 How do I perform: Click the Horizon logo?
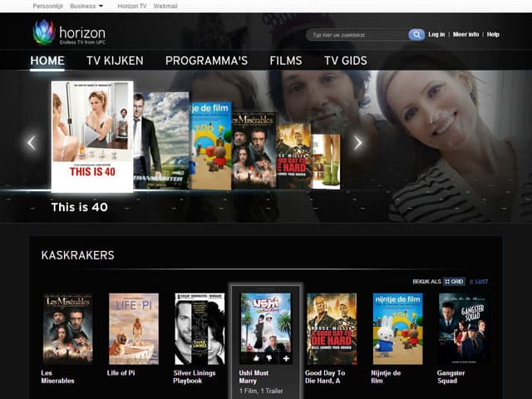coord(69,32)
